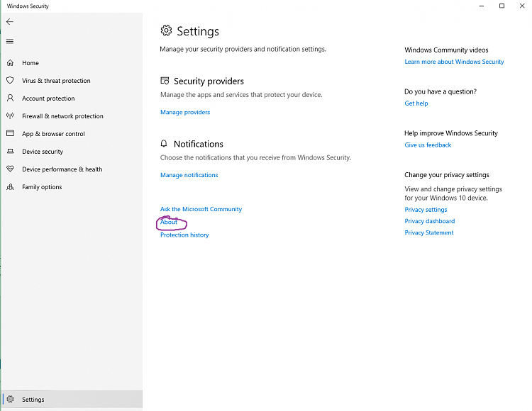The height and width of the screenshot is (411, 532).
Task: Click the Security providers heading text
Action: coord(209,81)
